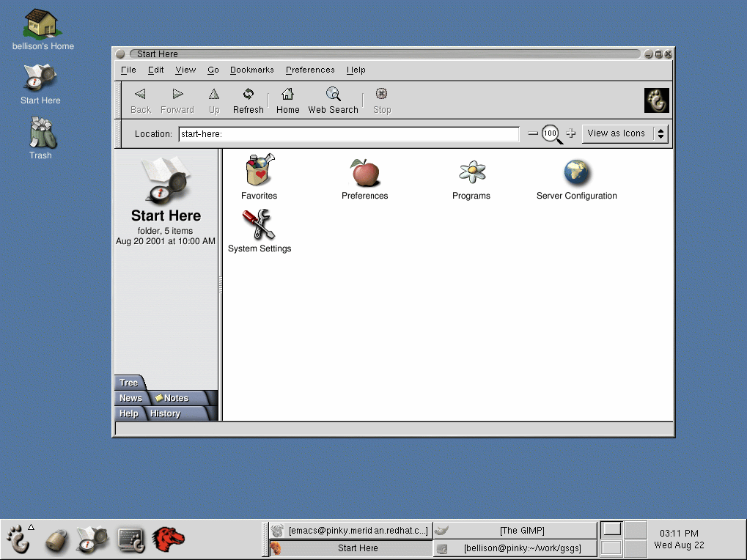
Task: Expand the View as Icons dropdown
Action: tap(625, 133)
